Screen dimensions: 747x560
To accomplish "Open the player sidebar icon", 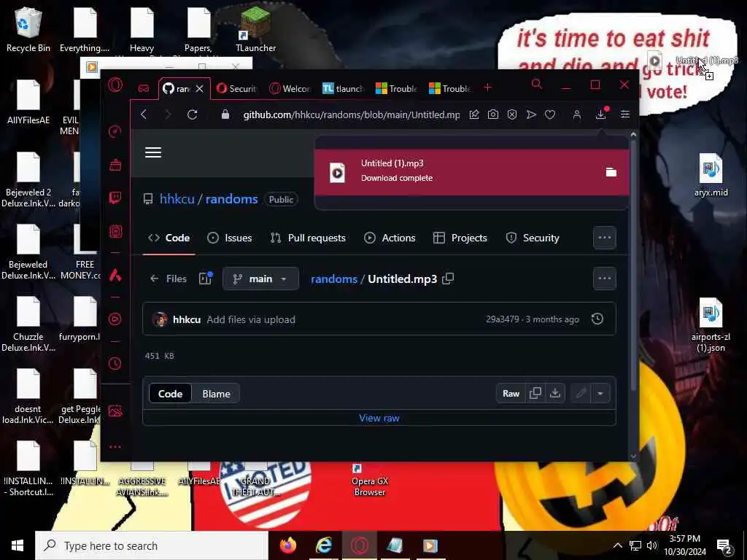I will pos(115,319).
